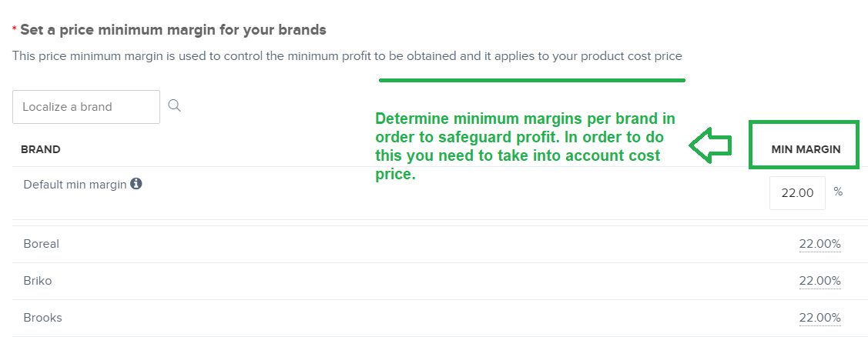Click the description sentence under the heading

(347, 56)
